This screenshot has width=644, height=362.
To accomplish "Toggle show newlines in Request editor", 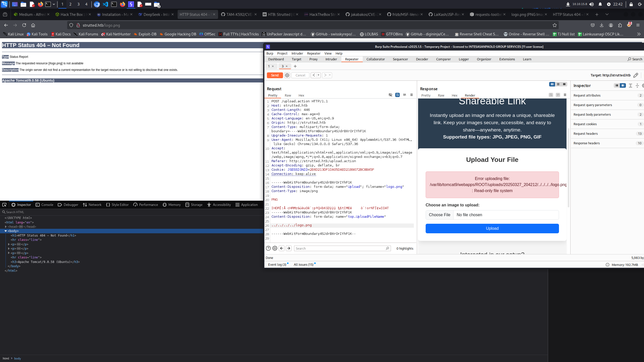I will 405,95.
